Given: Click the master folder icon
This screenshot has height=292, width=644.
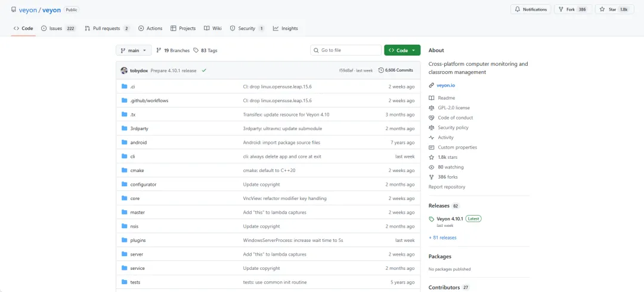Looking at the screenshot, I should (x=125, y=212).
